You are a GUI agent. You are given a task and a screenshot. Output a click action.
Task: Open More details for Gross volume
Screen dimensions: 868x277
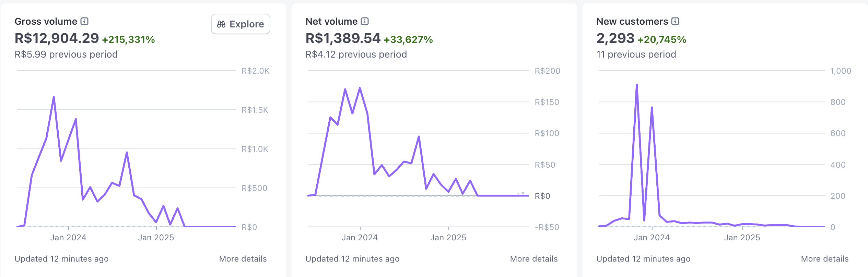coord(243,259)
